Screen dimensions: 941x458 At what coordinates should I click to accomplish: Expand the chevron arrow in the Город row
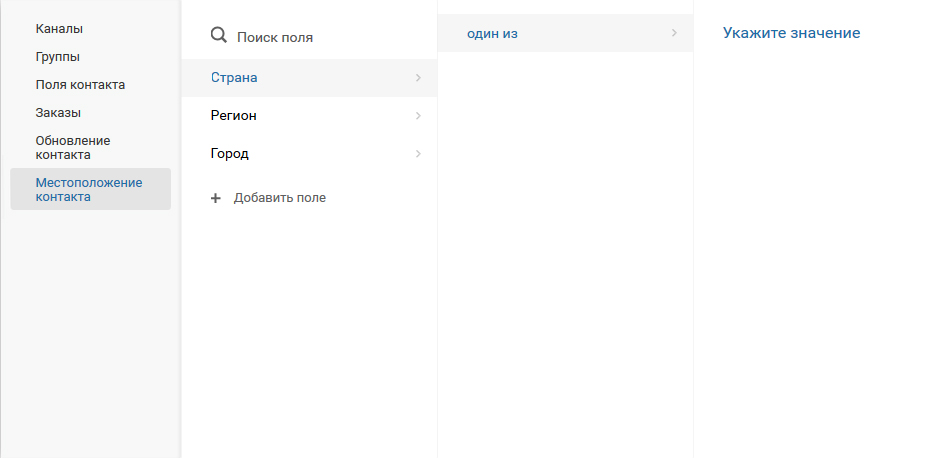(418, 154)
